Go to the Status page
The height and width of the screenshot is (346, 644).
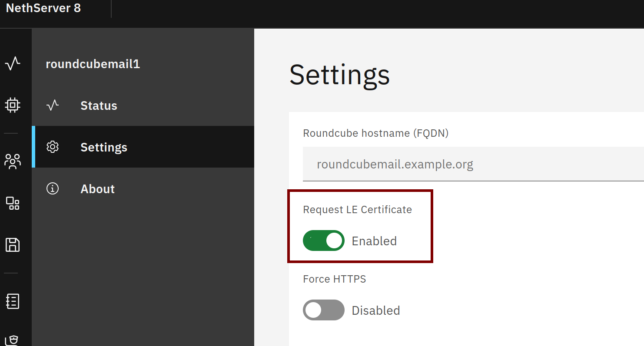143,105
